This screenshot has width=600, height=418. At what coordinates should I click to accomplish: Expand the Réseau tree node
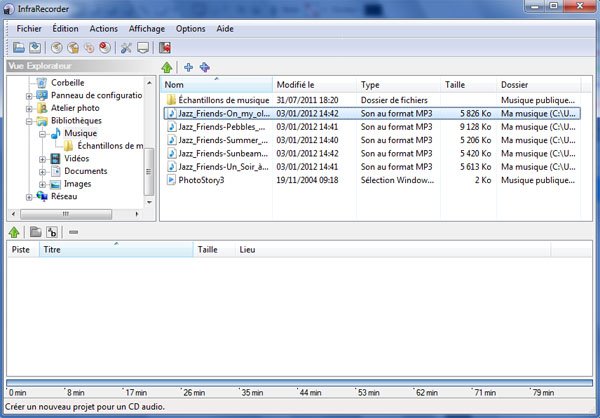[x=29, y=197]
